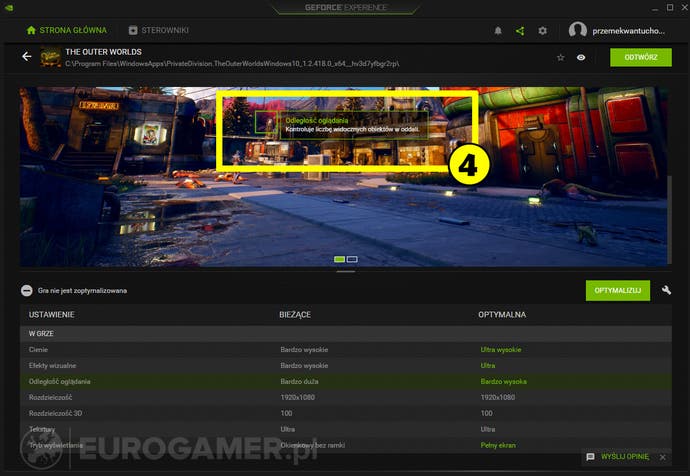Mark game as favorite with star
The image size is (690, 476).
click(x=560, y=57)
